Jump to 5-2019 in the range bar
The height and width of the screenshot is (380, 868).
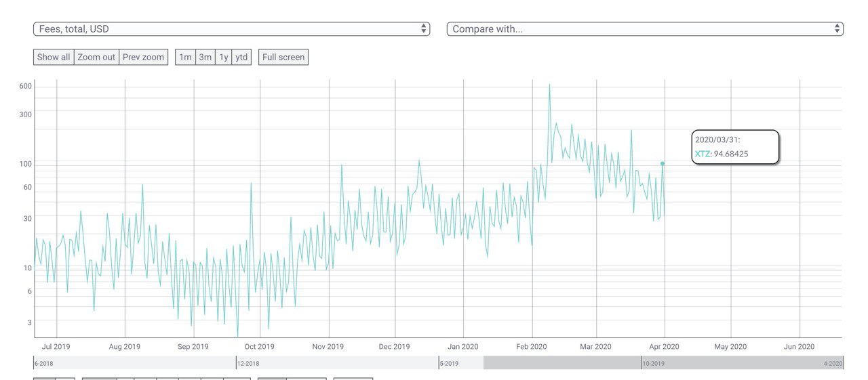450,364
